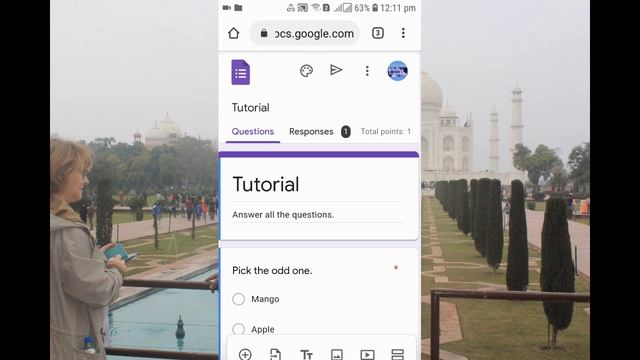Click the Add image icon
The height and width of the screenshot is (360, 640).
pyautogui.click(x=337, y=354)
